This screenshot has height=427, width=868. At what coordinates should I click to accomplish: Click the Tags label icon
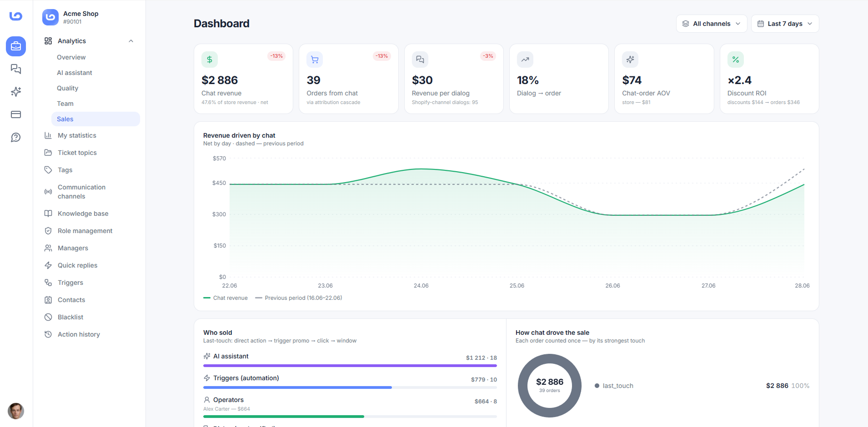[x=48, y=170]
